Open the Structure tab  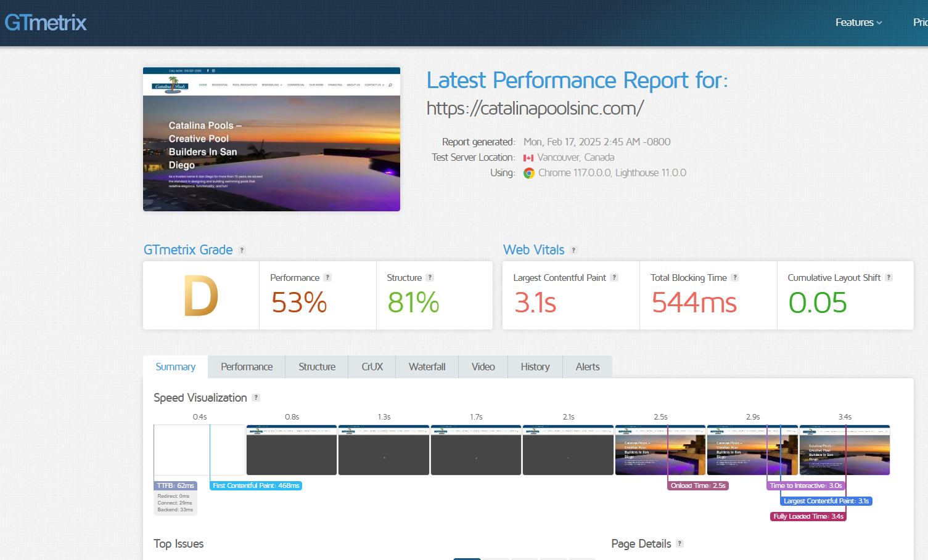[x=317, y=367]
